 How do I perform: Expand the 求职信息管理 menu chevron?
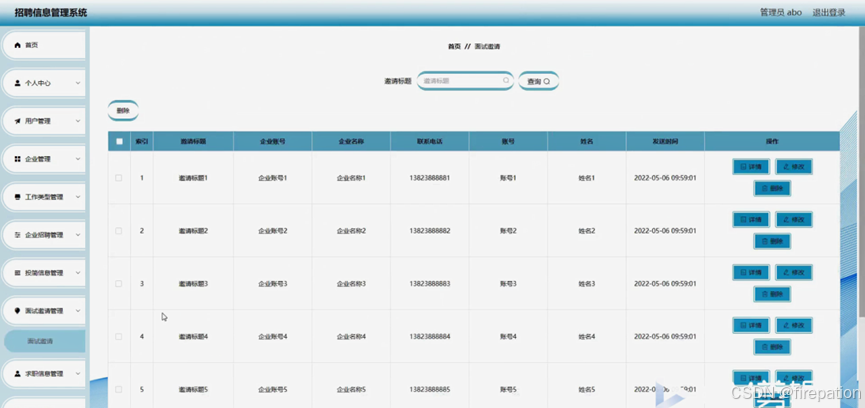pos(78,373)
